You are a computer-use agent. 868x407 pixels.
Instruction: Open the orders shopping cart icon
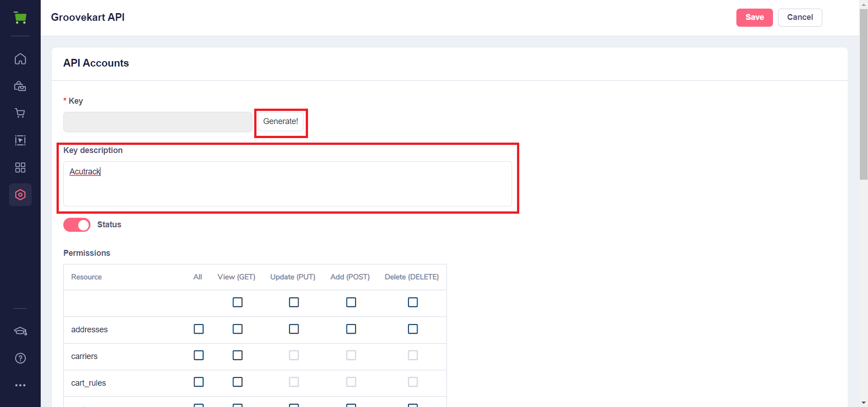pos(20,113)
